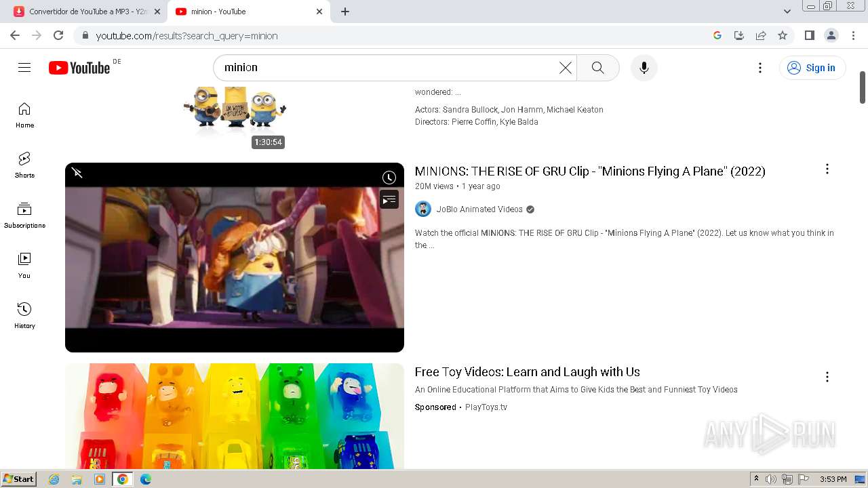The image size is (868, 488).
Task: Click Directors: Pierre Coffin line
Action: point(477,122)
